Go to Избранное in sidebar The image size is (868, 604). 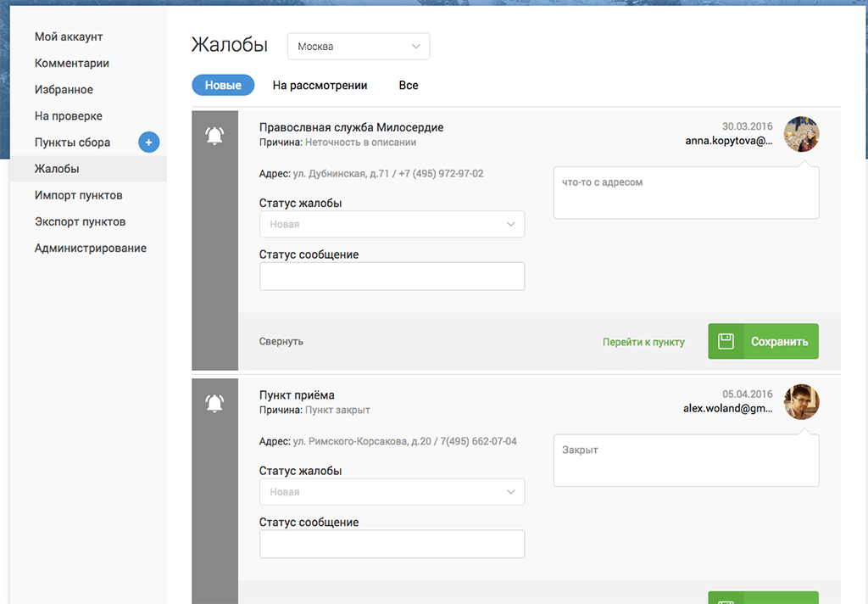pyautogui.click(x=64, y=90)
